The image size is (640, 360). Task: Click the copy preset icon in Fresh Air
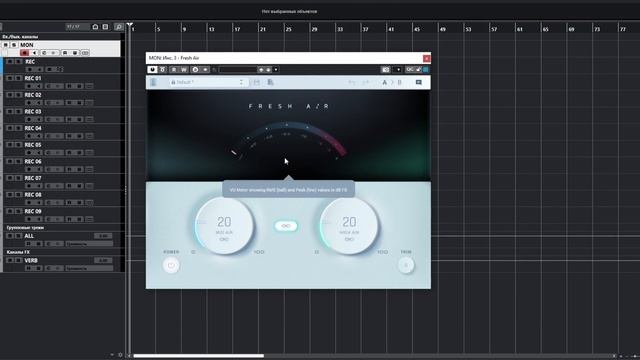pos(270,82)
